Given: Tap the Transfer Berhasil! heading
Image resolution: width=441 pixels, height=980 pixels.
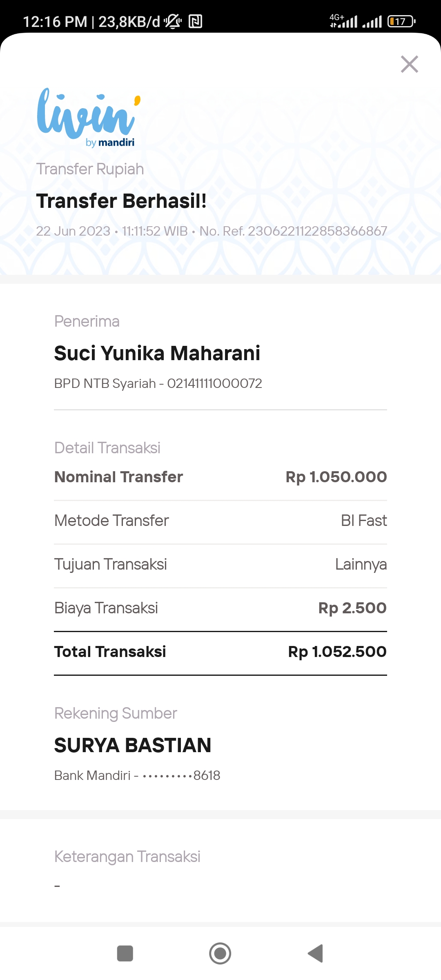Looking at the screenshot, I should (x=121, y=201).
